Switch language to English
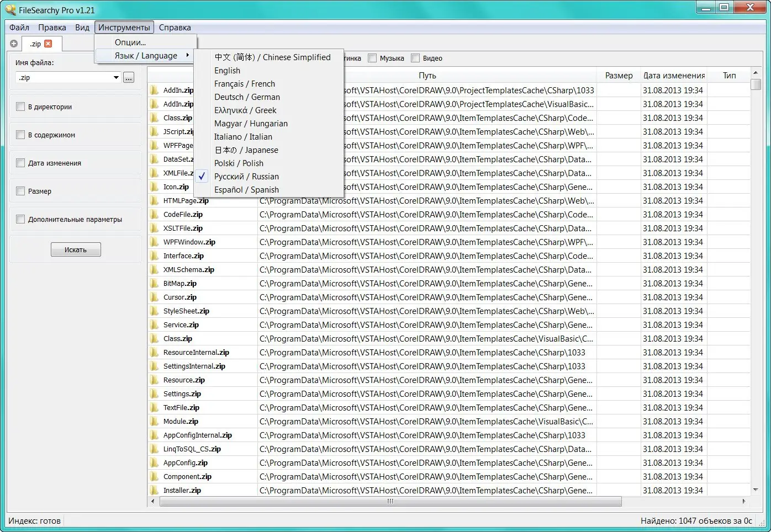The height and width of the screenshot is (532, 771). tap(269, 71)
